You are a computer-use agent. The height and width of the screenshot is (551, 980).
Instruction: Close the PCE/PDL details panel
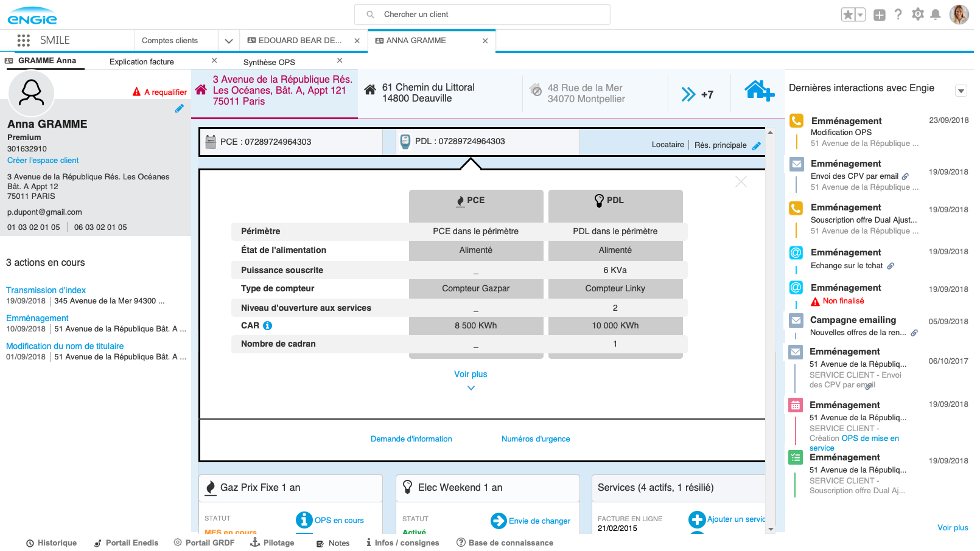741,182
